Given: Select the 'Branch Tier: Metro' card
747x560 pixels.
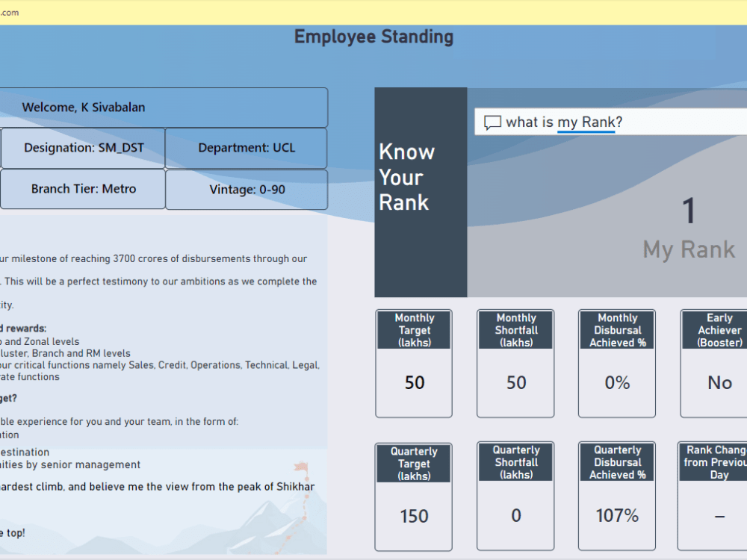Looking at the screenshot, I should [83, 189].
